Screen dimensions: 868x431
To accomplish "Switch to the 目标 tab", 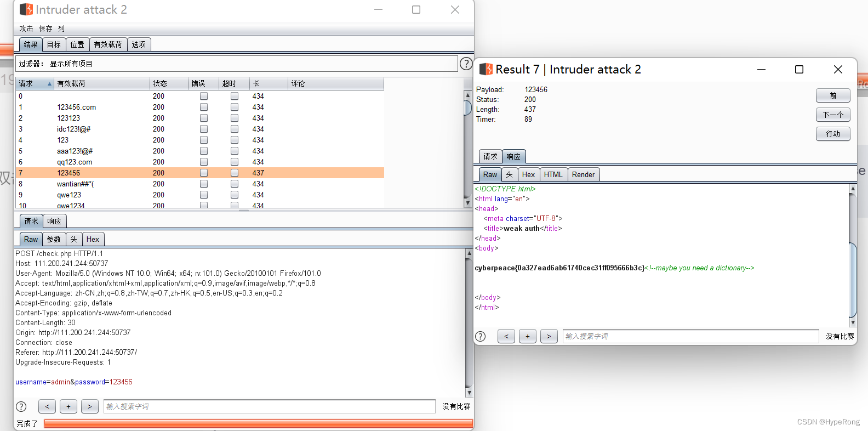I will point(54,44).
